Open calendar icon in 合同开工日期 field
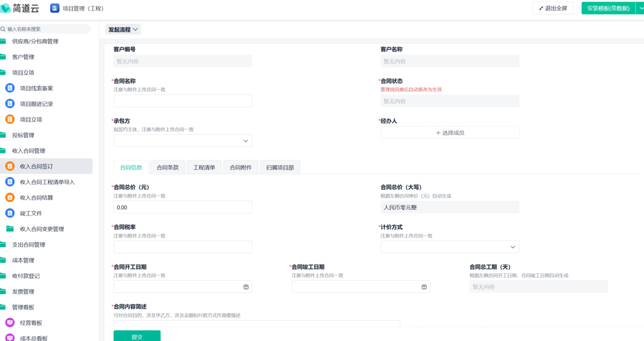The image size is (644, 341). tap(246, 287)
